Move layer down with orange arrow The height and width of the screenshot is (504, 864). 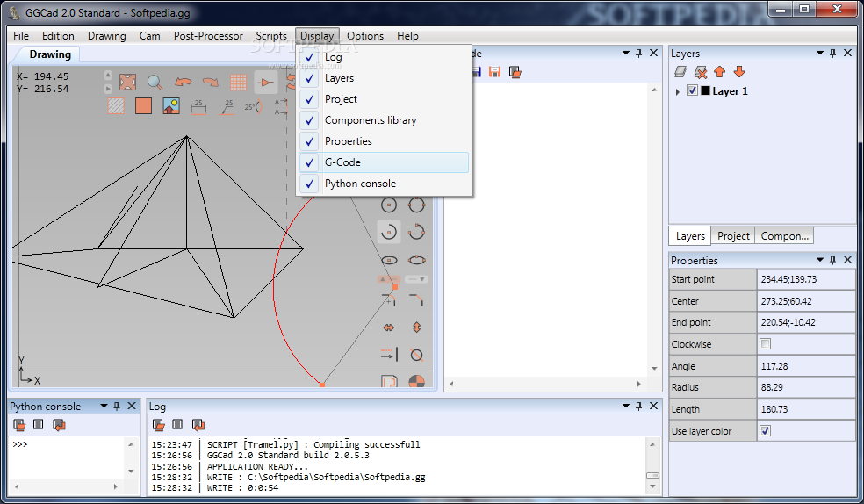click(739, 72)
